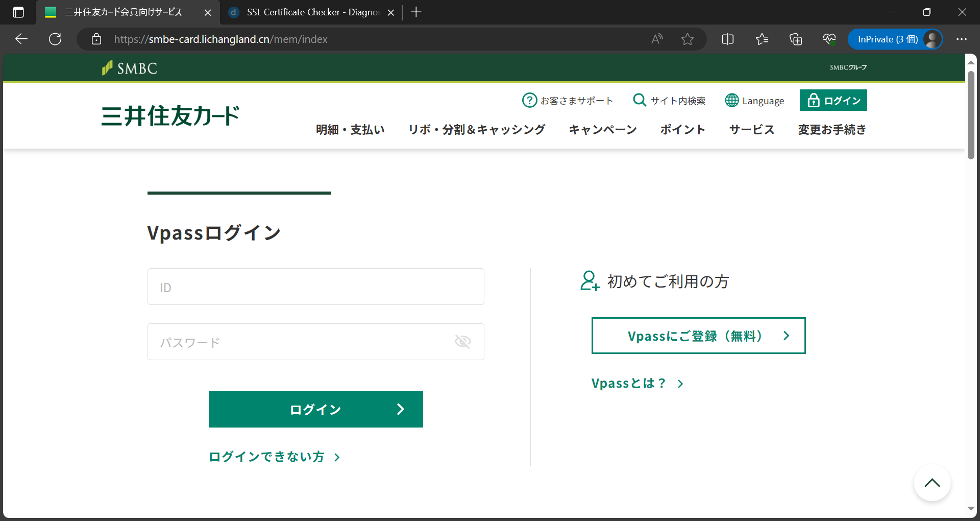The width and height of the screenshot is (980, 521).
Task: Open the Language globe selector
Action: pyautogui.click(x=754, y=101)
